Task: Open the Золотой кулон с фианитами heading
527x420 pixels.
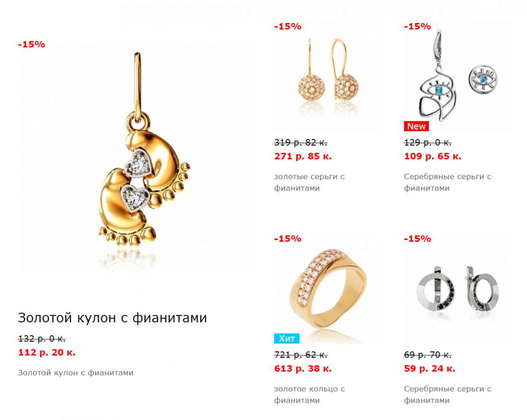Action: (x=112, y=318)
